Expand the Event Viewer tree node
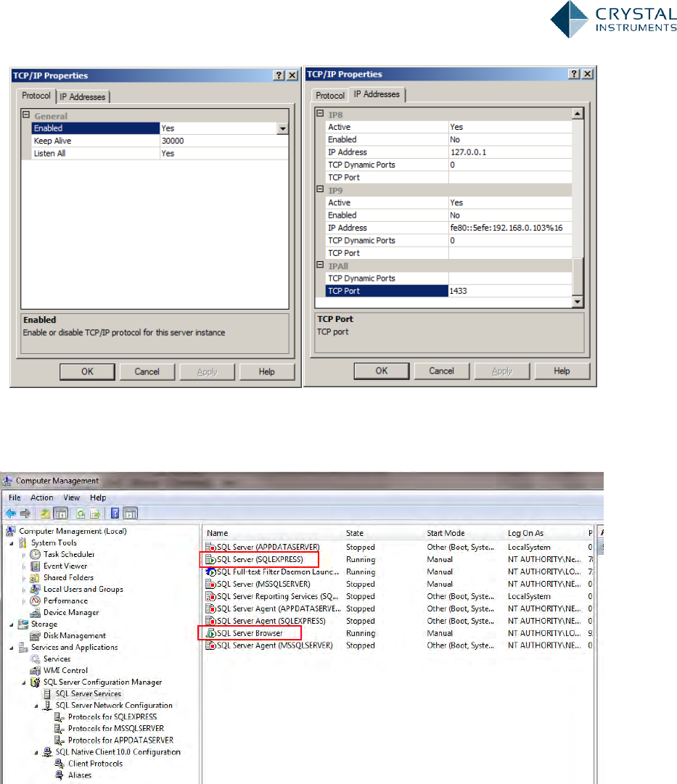677x784 pixels. pos(24,566)
